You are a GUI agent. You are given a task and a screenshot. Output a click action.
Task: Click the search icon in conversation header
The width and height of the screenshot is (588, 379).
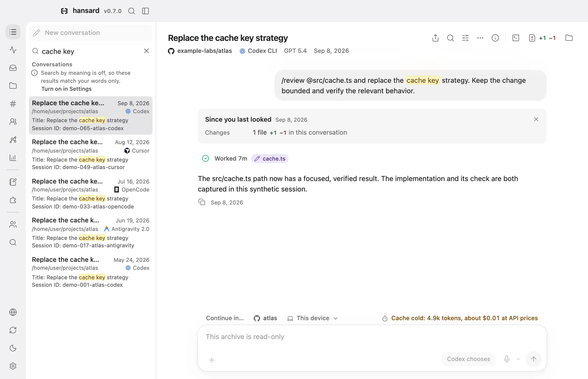450,38
